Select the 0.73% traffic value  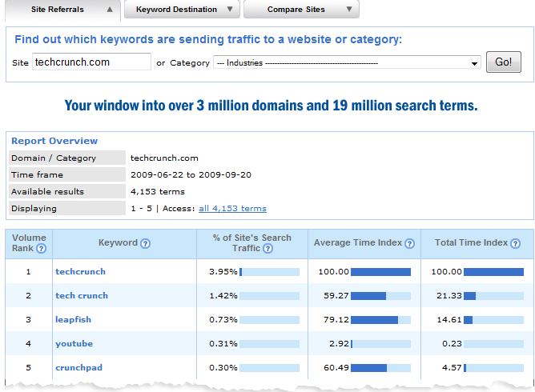click(223, 320)
